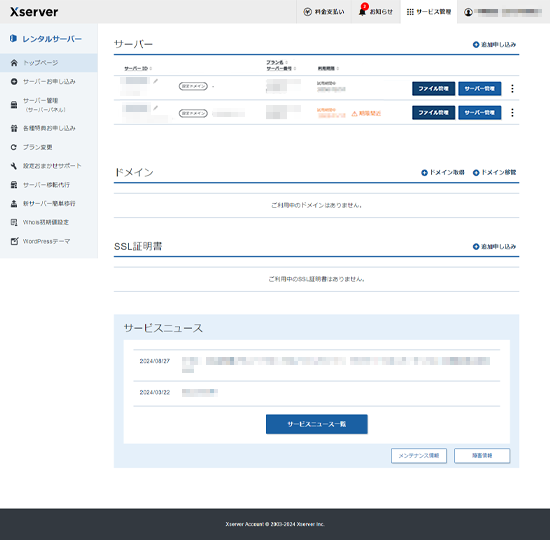Select トップページ in the sidebar
The height and width of the screenshot is (540, 550).
click(x=49, y=63)
